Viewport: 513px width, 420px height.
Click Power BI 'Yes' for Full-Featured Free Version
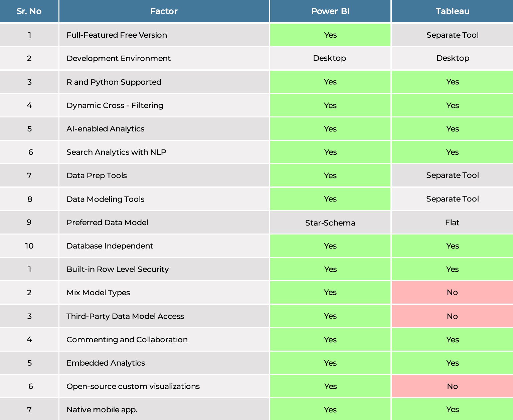pyautogui.click(x=330, y=35)
